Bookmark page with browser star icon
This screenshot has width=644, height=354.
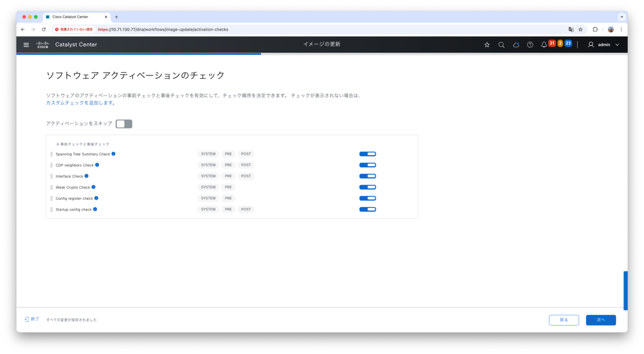tap(580, 29)
